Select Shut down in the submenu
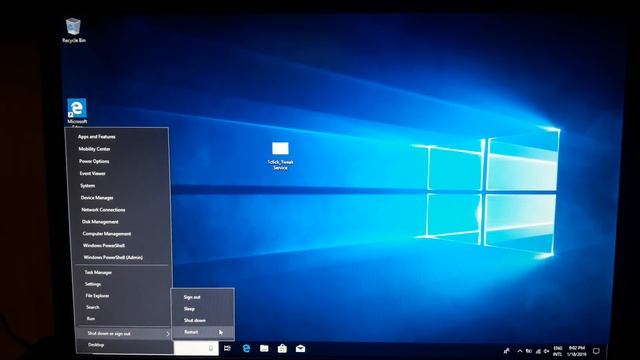 point(195,320)
